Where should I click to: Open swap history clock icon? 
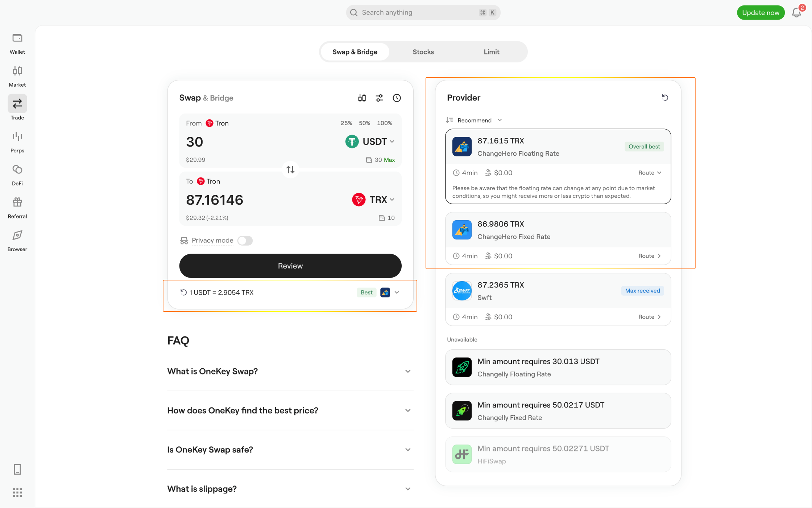(x=397, y=98)
